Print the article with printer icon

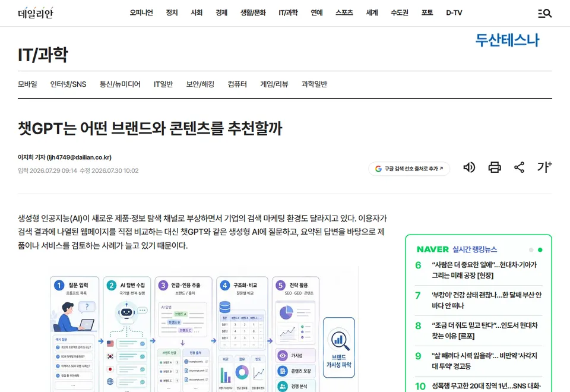click(495, 167)
